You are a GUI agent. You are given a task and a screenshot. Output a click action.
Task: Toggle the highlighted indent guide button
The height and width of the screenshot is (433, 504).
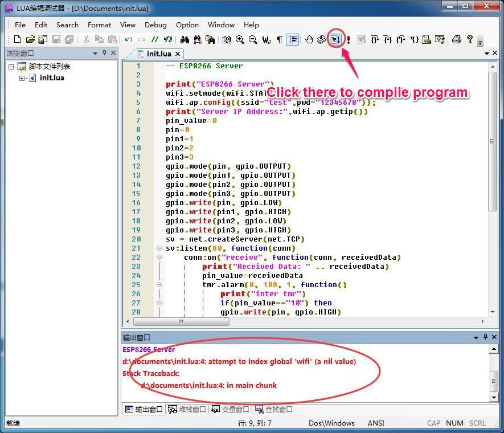[293, 39]
